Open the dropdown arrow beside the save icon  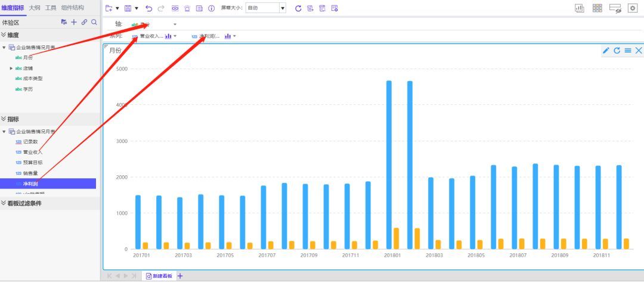(137, 8)
